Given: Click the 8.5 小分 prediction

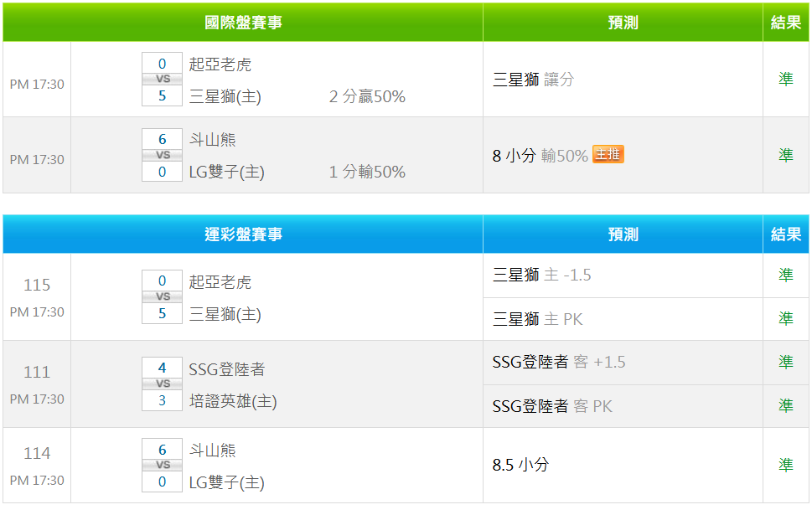Looking at the screenshot, I should point(520,465).
